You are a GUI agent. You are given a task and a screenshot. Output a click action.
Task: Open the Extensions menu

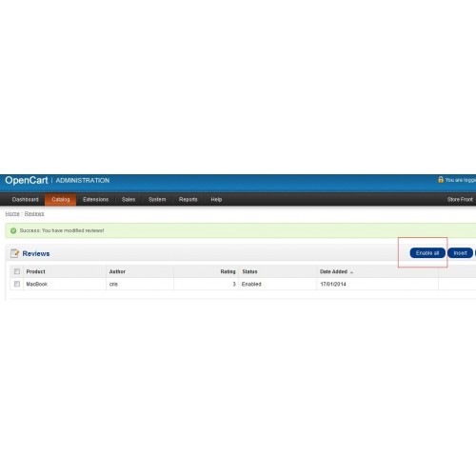95,199
